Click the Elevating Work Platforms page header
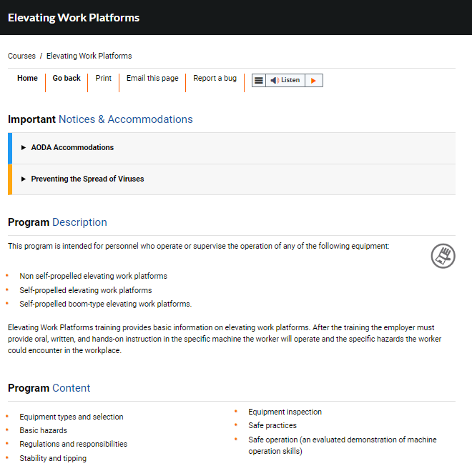 tap(74, 18)
